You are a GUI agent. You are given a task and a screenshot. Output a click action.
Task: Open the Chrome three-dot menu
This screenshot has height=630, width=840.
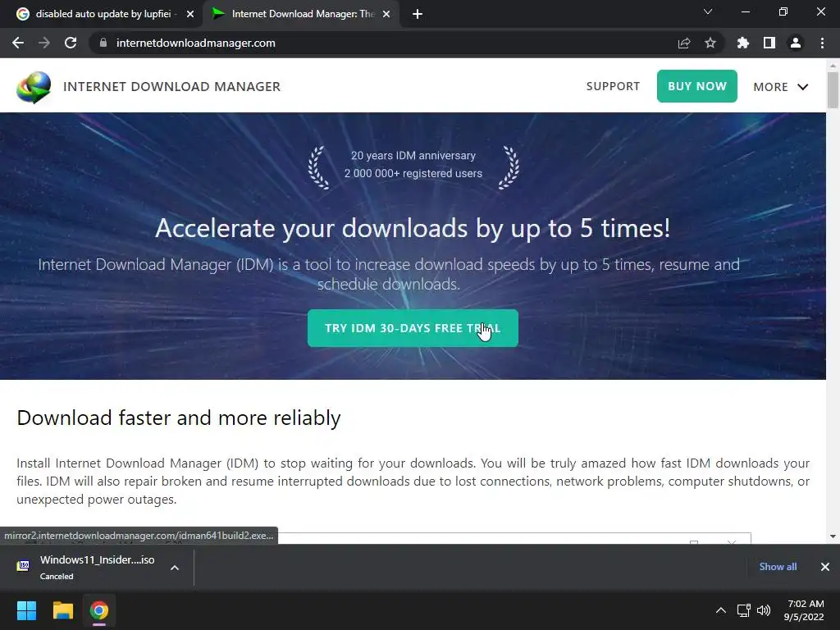tap(822, 43)
